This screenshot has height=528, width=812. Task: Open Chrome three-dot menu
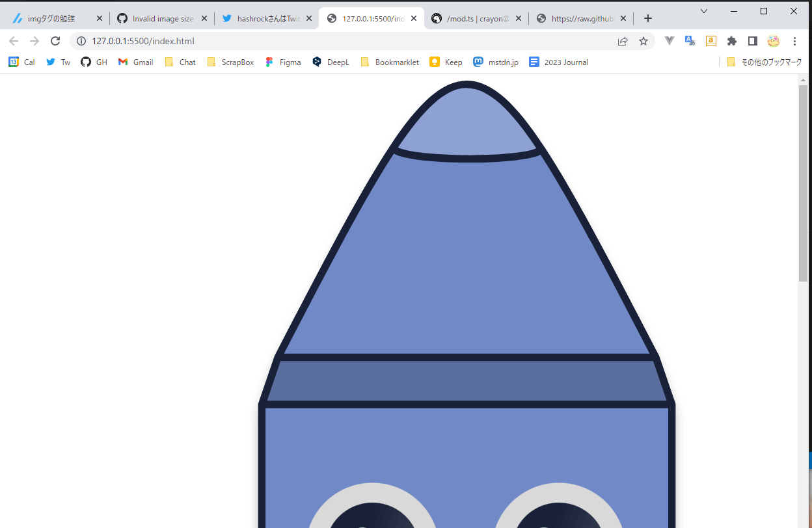tap(794, 41)
